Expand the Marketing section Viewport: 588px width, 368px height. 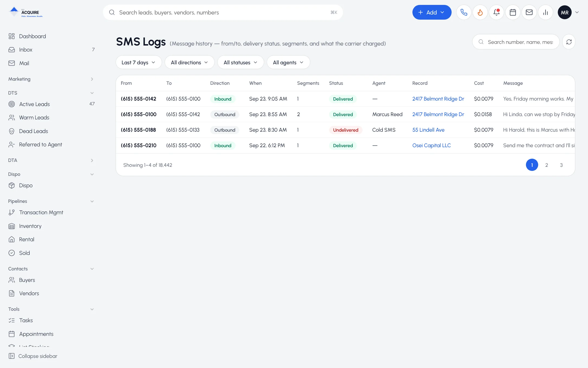coord(51,79)
